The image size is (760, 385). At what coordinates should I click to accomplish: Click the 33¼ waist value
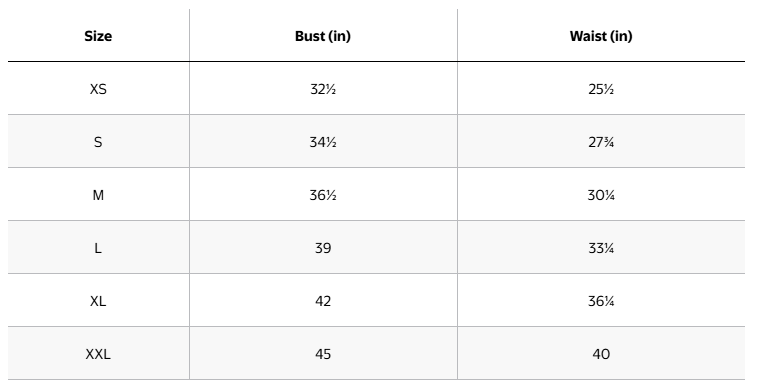(x=601, y=248)
